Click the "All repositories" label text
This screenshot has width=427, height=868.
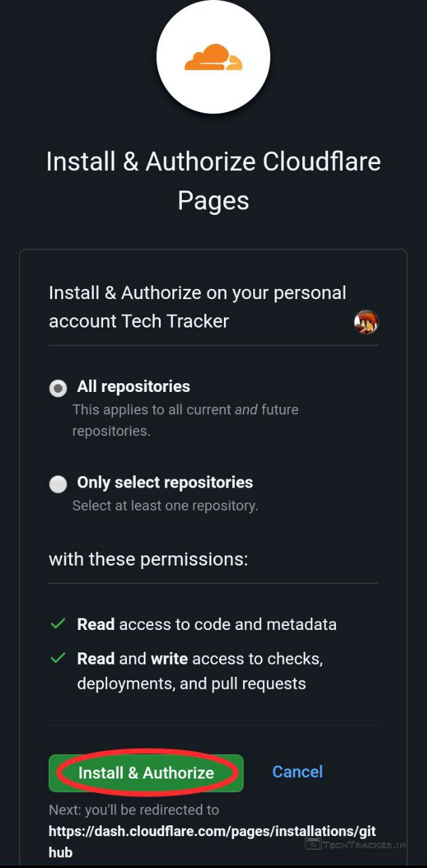(x=133, y=387)
